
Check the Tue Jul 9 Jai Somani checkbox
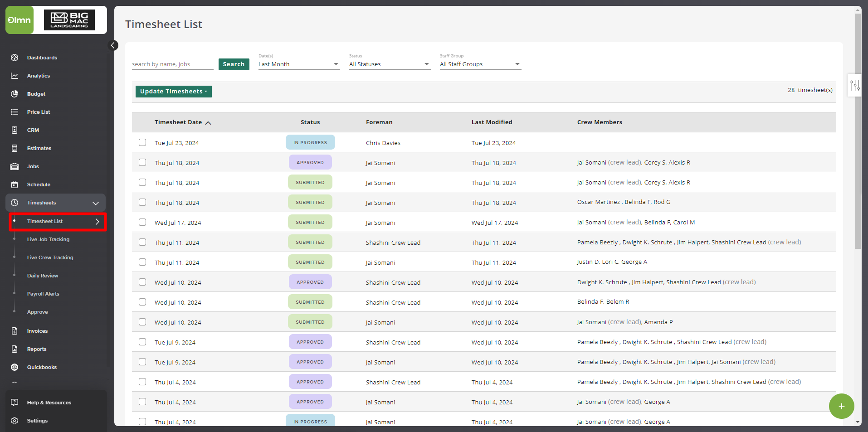[142, 362]
